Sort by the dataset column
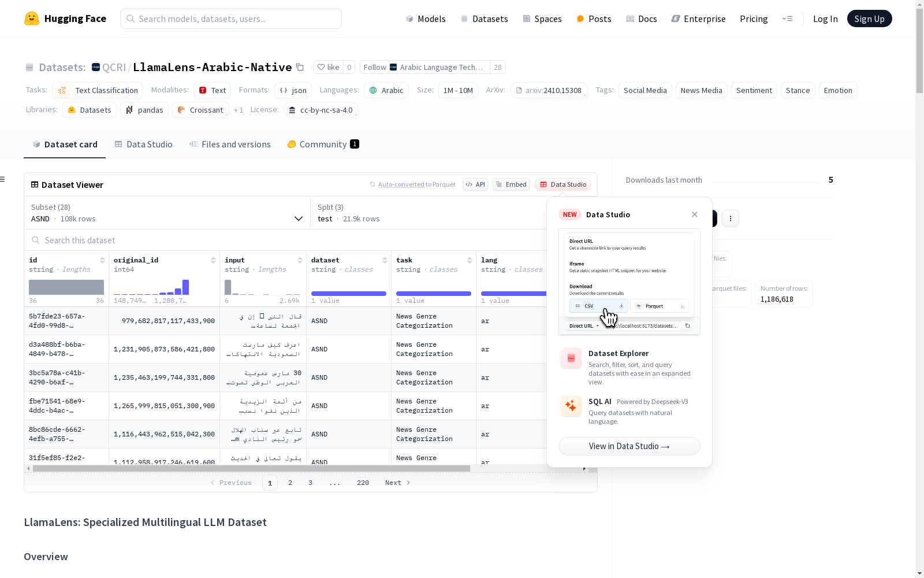Screen dimensions: 924x578 coord(385,260)
